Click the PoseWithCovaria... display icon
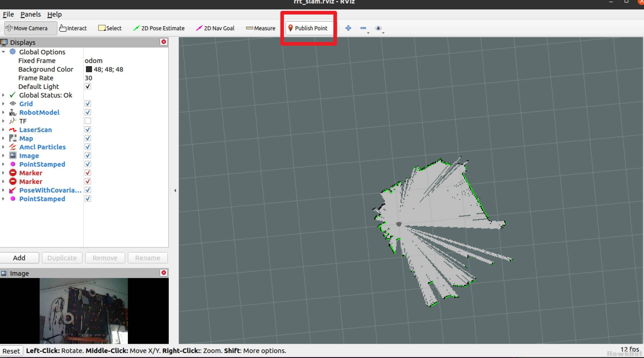644x358 pixels. tap(13, 190)
